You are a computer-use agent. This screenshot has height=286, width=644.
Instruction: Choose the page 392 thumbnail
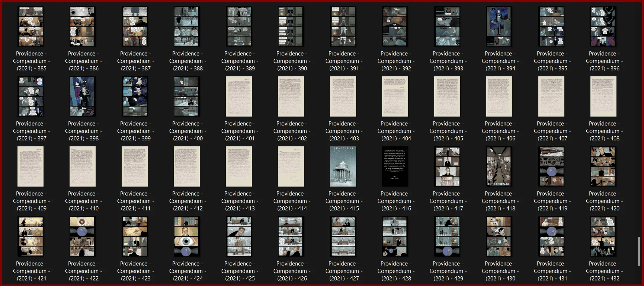pos(395,26)
